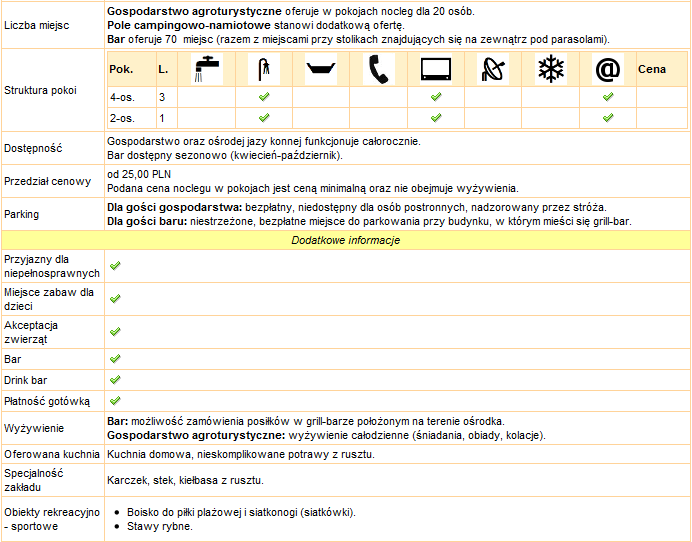Click the @ internet access icon
The image size is (692, 542).
(608, 69)
